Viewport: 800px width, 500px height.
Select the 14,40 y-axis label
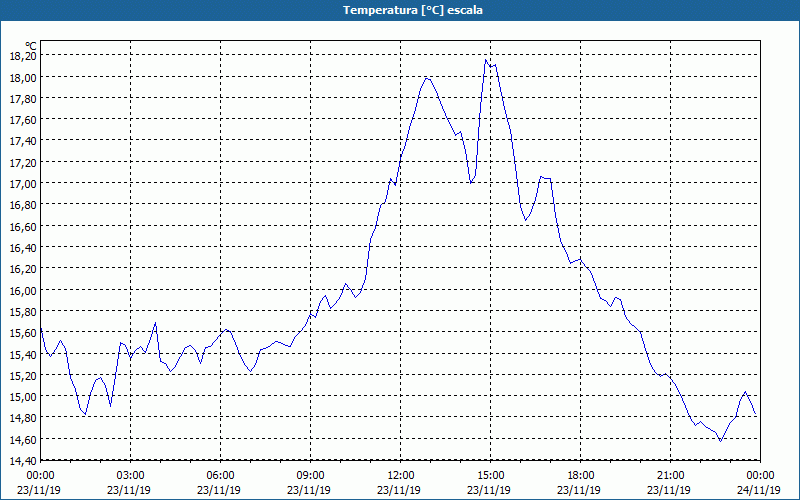click(23, 460)
